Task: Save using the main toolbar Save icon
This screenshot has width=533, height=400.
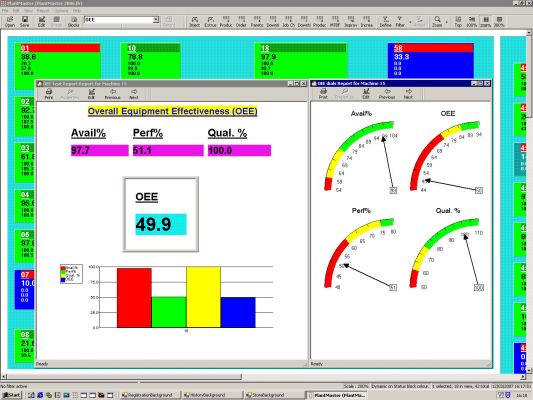Action: pyautogui.click(x=24, y=21)
